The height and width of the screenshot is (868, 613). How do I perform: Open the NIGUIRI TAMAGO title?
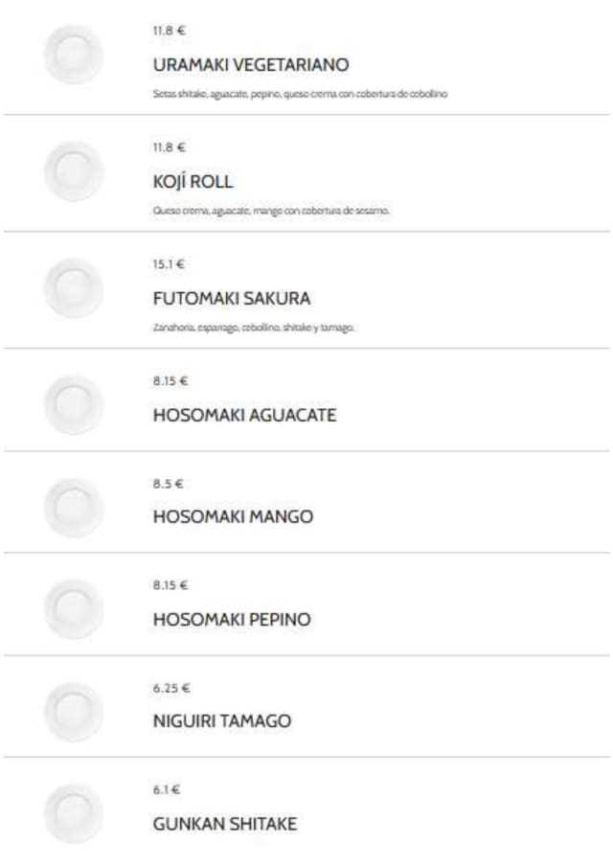coord(221,721)
